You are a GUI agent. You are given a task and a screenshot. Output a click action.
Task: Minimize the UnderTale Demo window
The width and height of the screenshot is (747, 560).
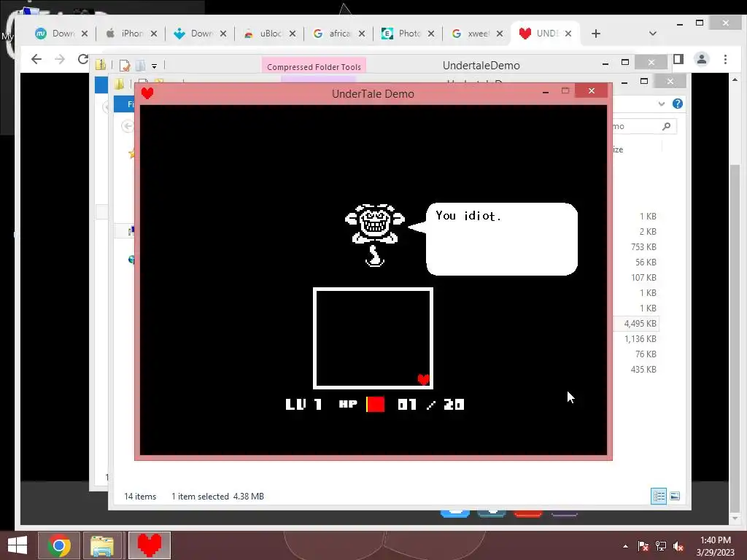[546, 91]
